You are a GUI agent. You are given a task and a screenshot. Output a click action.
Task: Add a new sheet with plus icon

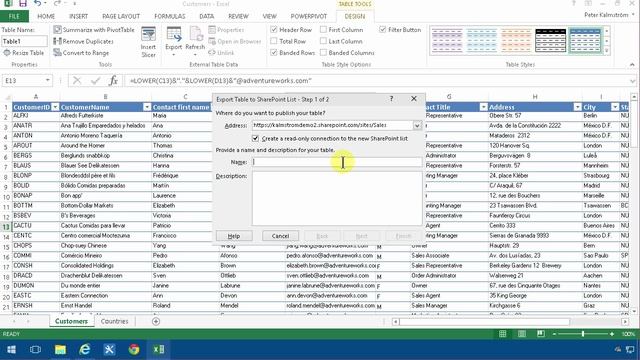pos(156,322)
